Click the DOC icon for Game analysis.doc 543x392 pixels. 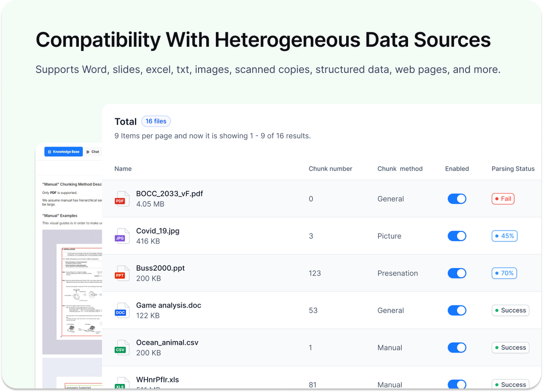click(122, 310)
